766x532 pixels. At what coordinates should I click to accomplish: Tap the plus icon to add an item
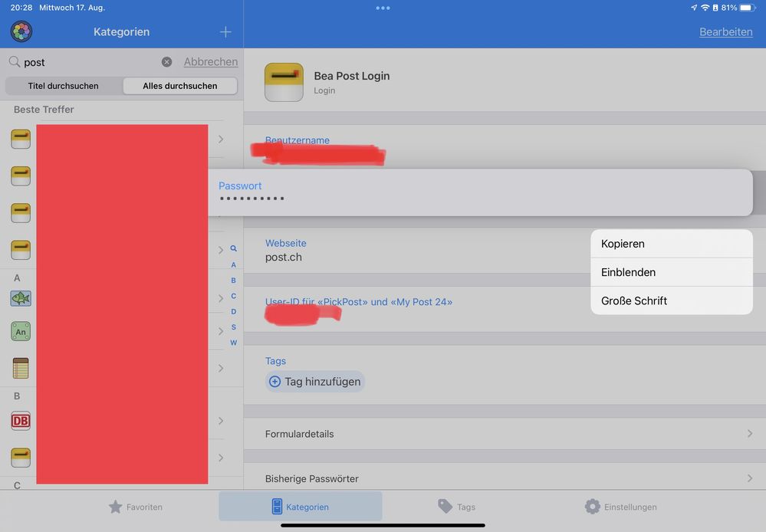[x=225, y=32]
